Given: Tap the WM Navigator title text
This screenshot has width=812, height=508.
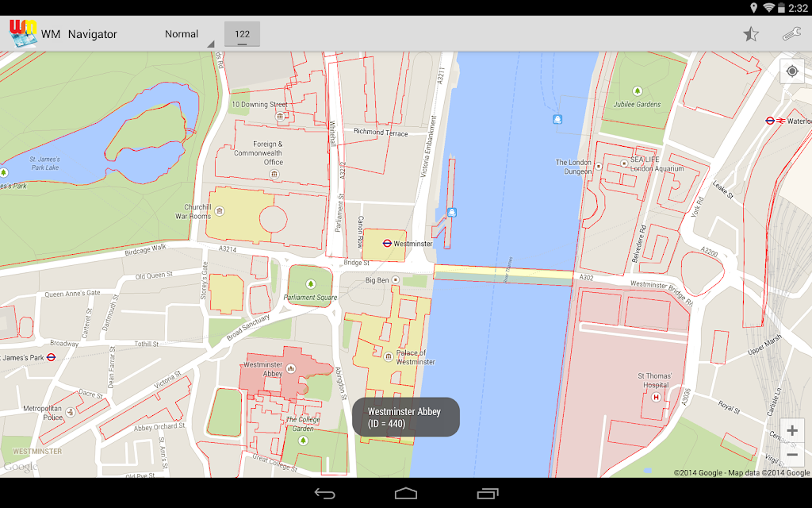Looking at the screenshot, I should coord(79,34).
